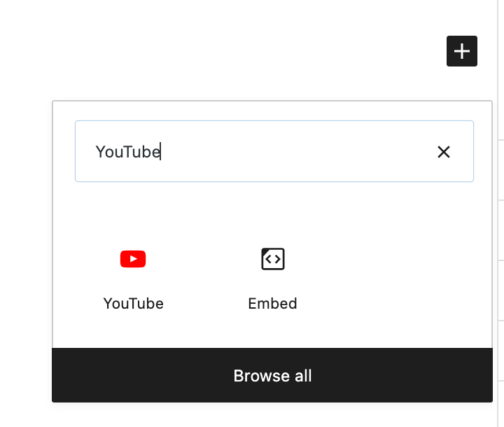Hit the X to erase "YouTube" search

444,152
